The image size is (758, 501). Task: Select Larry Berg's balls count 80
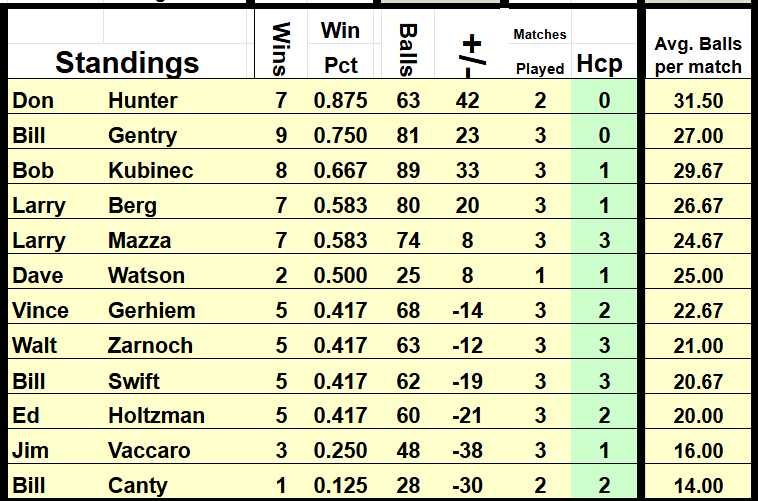(x=407, y=205)
